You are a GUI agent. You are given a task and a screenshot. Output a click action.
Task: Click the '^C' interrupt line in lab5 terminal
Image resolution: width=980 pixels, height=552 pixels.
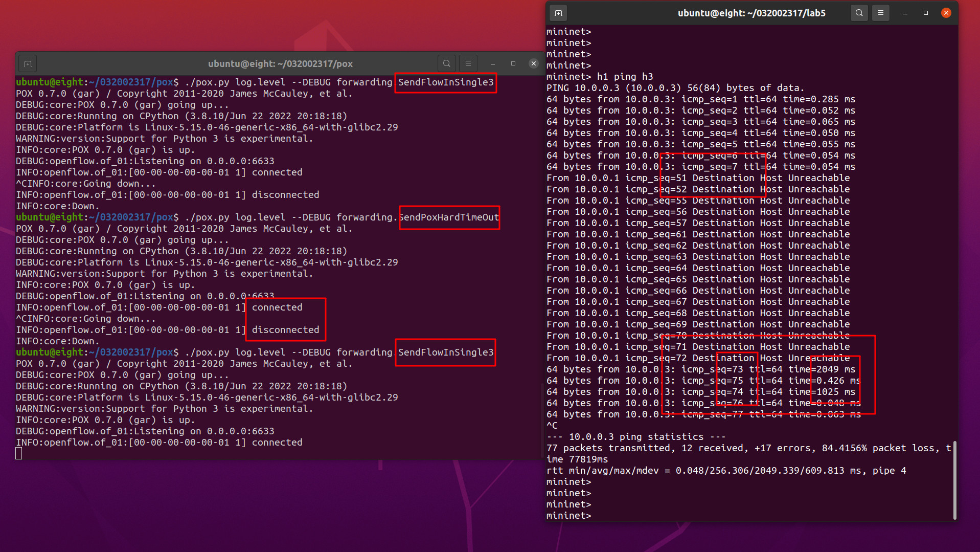[552, 426]
